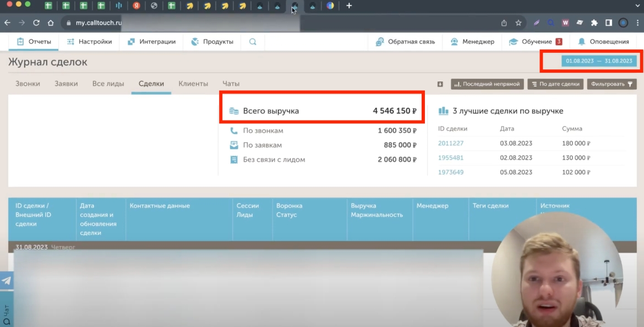The image size is (644, 327).
Task: Click the Фильтровать button
Action: [x=612, y=84]
